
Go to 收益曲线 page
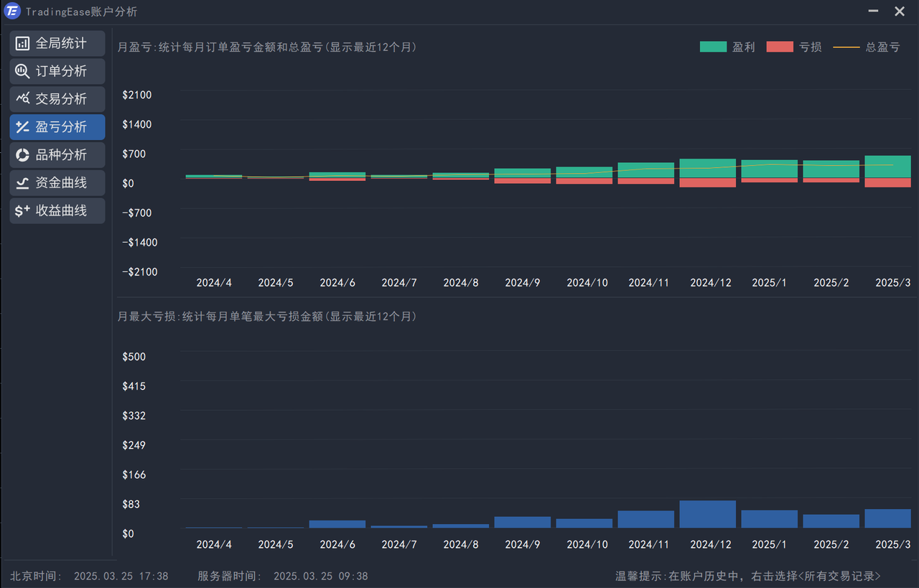pyautogui.click(x=60, y=211)
